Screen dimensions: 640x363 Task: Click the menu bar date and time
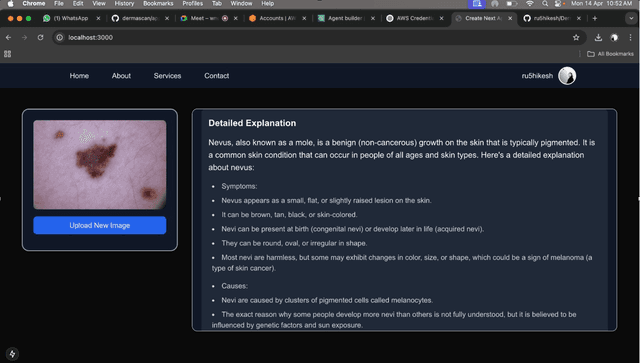[x=602, y=4]
